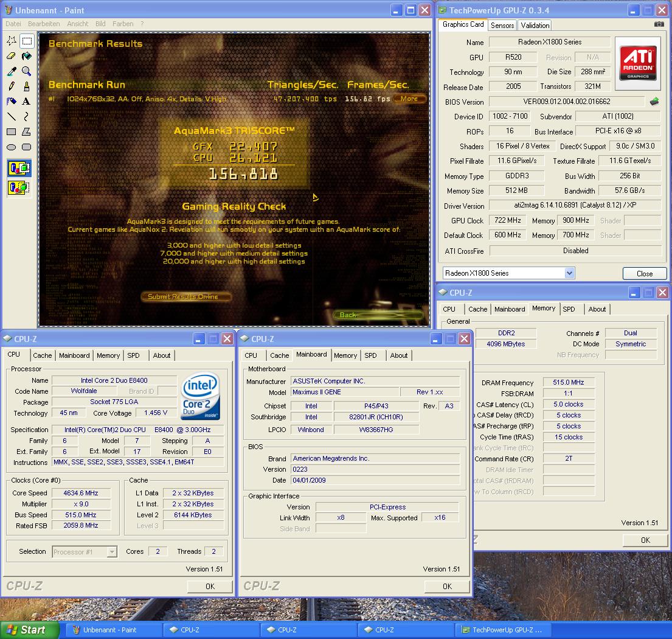Open Mainboard tab in the CPU-Z processor window

[x=75, y=355]
